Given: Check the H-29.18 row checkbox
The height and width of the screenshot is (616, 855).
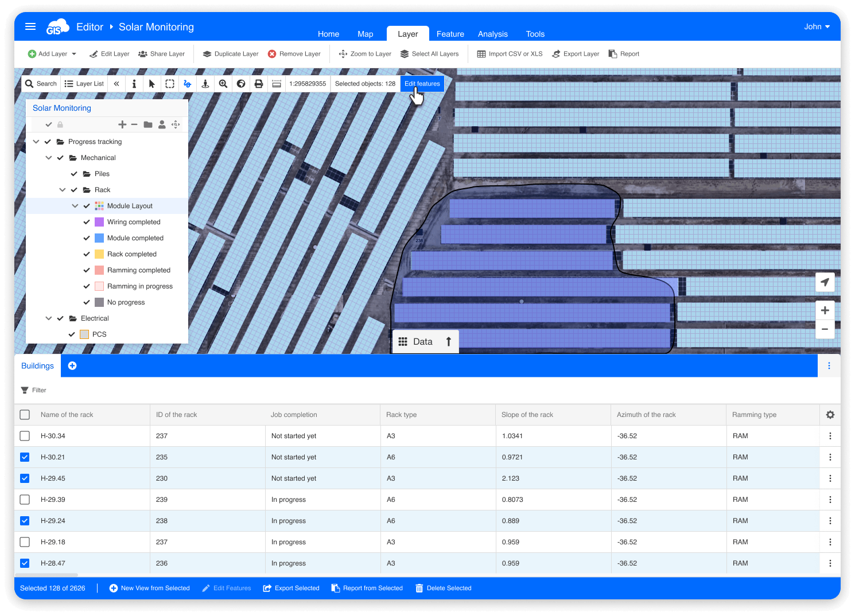Looking at the screenshot, I should pos(25,542).
